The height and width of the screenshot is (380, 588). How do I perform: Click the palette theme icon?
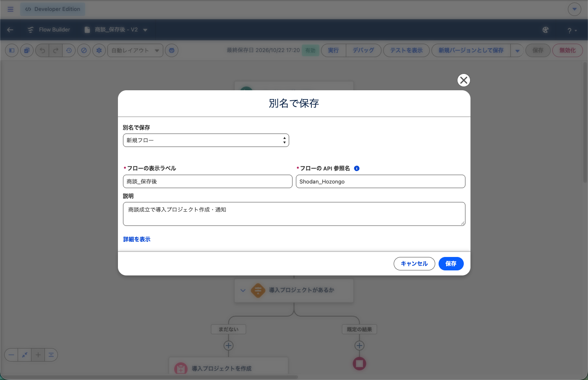point(546,30)
